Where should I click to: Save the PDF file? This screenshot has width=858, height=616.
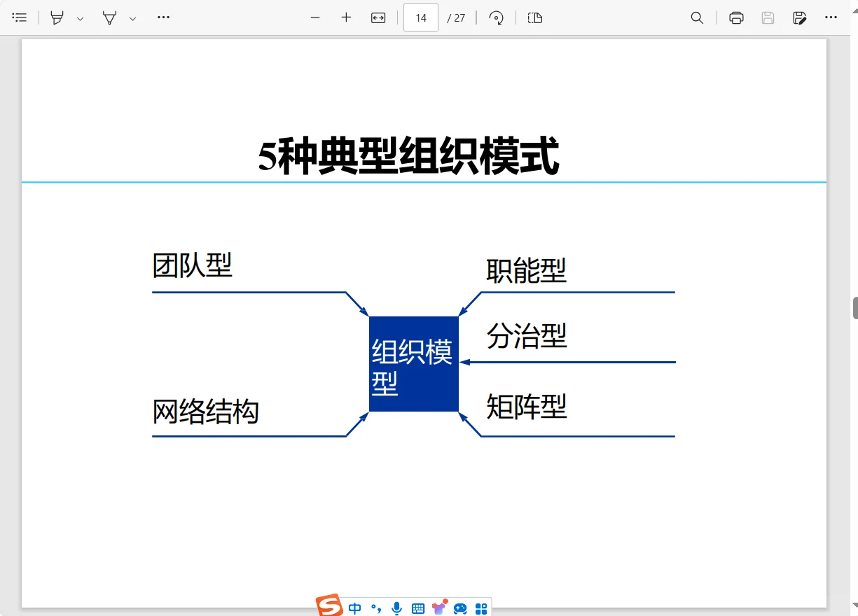[x=768, y=17]
